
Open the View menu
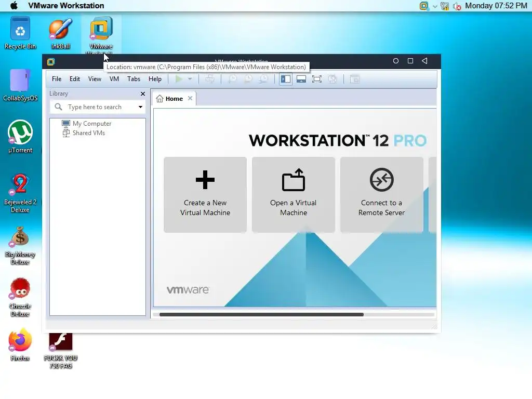(x=95, y=79)
